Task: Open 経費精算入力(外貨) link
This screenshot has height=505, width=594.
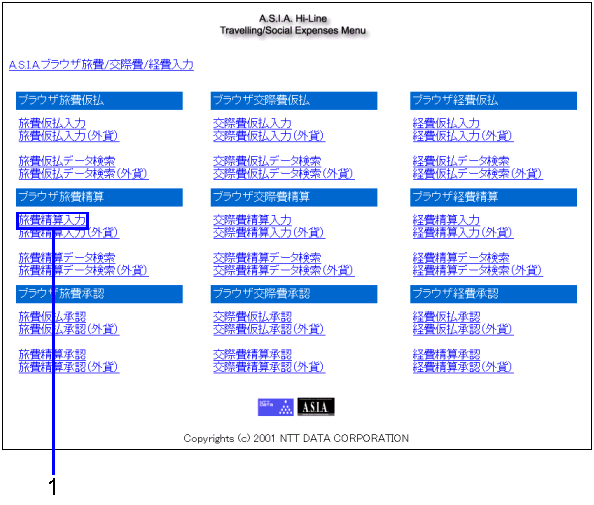Action: pyautogui.click(x=463, y=233)
